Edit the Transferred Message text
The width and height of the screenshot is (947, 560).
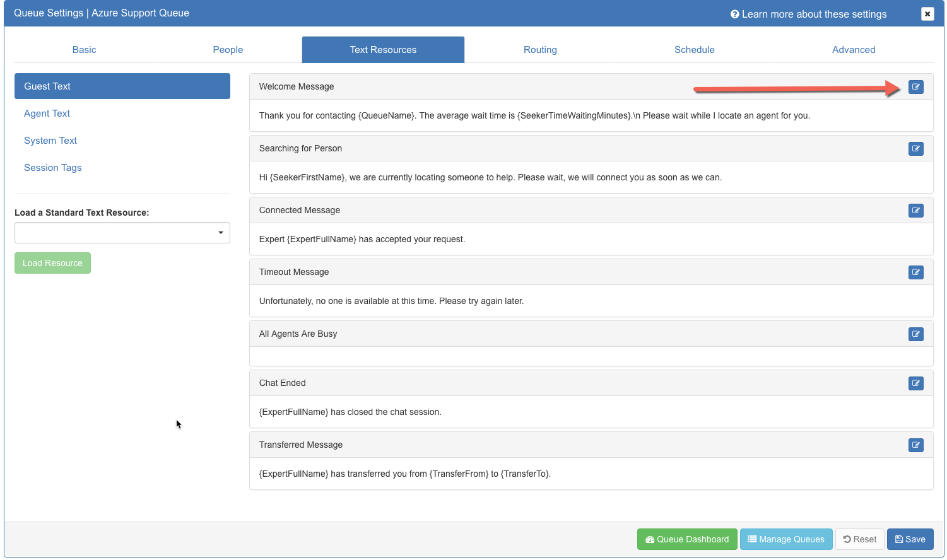pos(916,445)
